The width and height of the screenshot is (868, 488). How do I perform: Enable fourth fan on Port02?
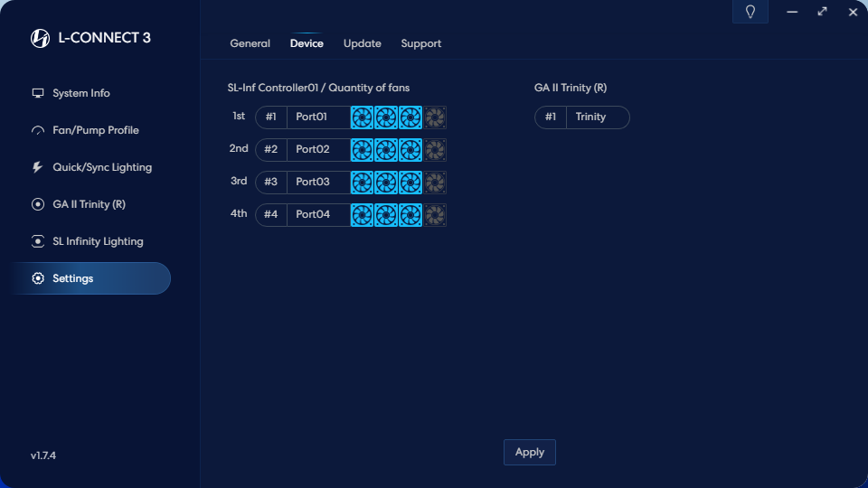435,150
